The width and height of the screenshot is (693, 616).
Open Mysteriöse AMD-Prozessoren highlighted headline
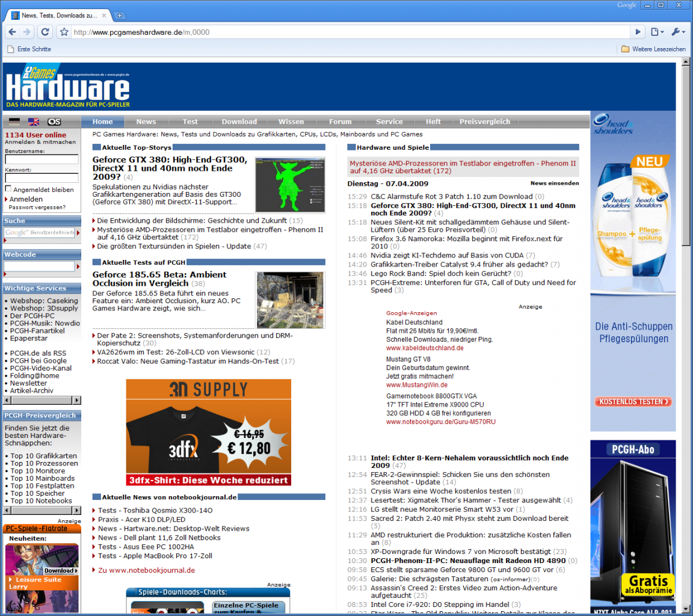tap(463, 167)
